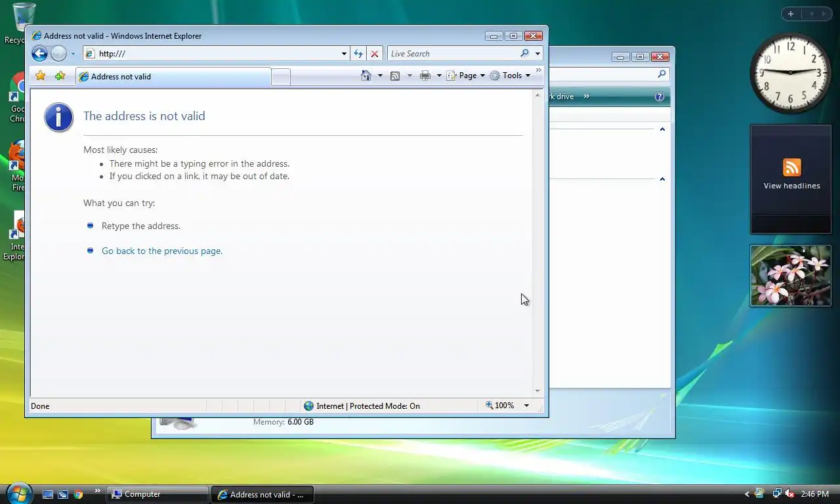
Task: Click the Show Desktop quick launch icon
Action: click(47, 494)
